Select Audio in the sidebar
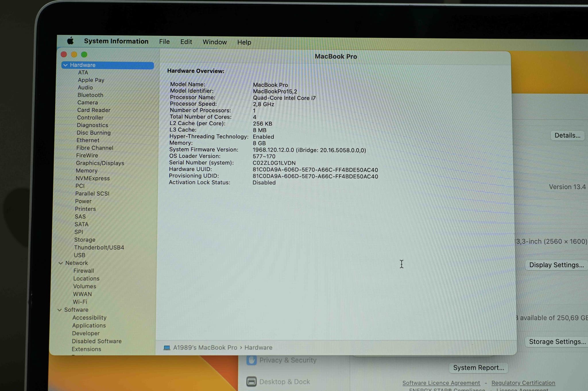 pos(85,87)
